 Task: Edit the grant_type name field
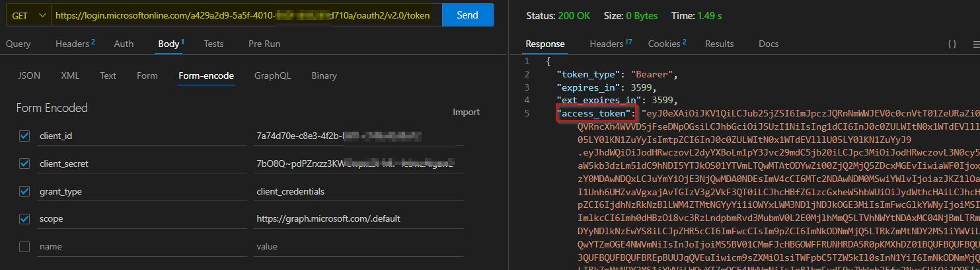(141, 191)
